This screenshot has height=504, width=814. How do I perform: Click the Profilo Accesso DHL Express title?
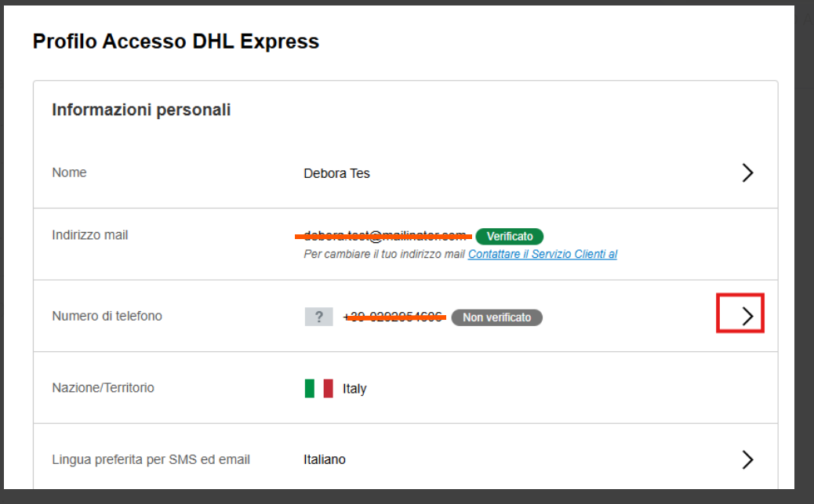tap(176, 42)
